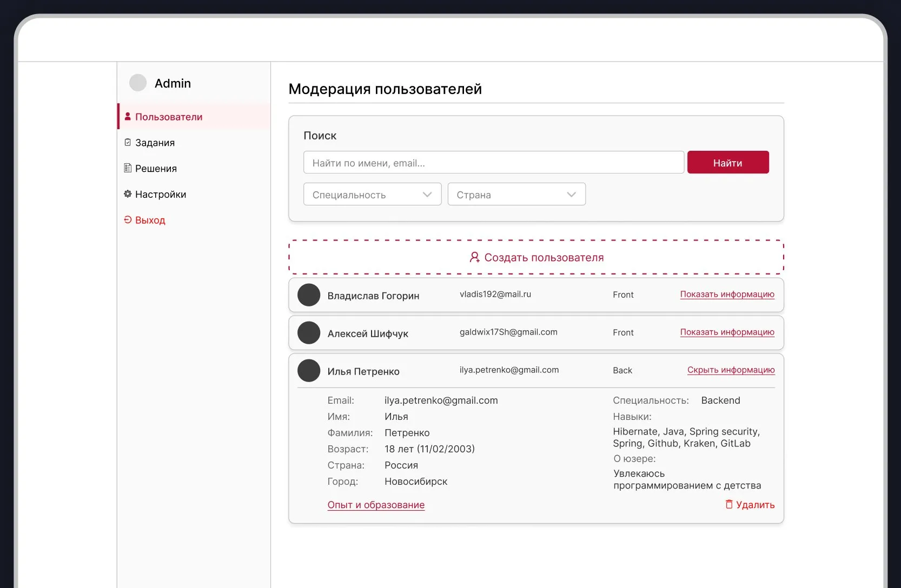Screen dimensions: 901x588
Task: Click Илья Петренко's avatar
Action: click(309, 371)
